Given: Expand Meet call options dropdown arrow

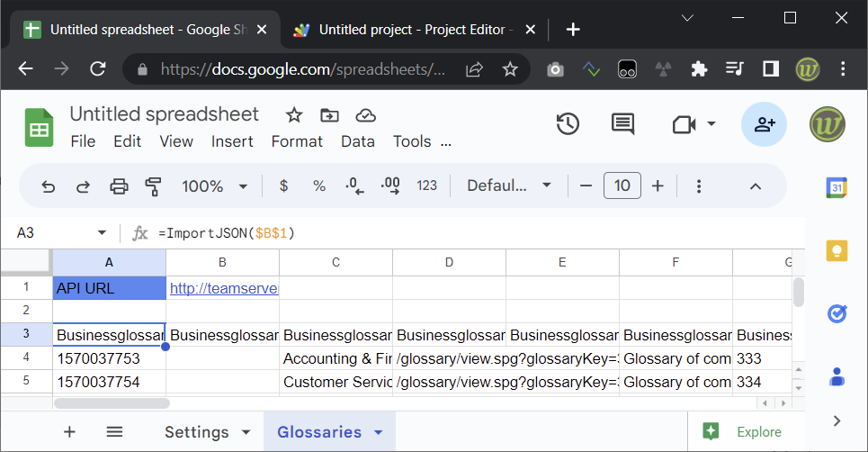Looking at the screenshot, I should tap(711, 123).
